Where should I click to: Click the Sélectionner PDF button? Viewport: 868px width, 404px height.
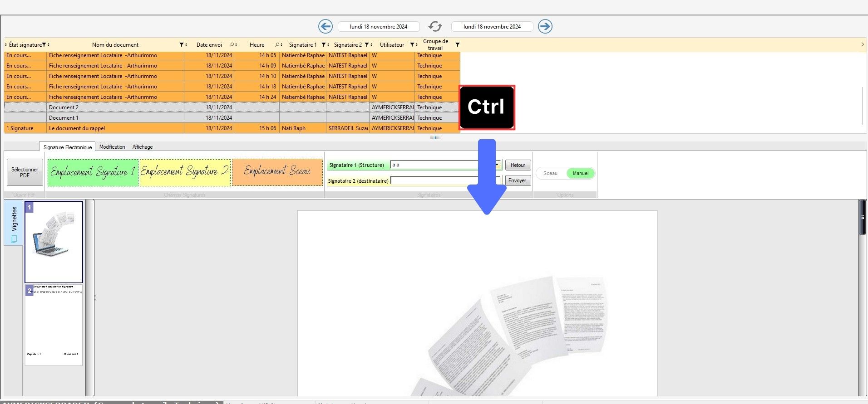[x=25, y=172]
